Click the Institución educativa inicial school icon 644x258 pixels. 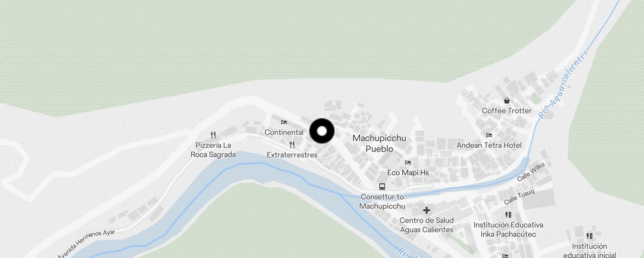point(590,236)
